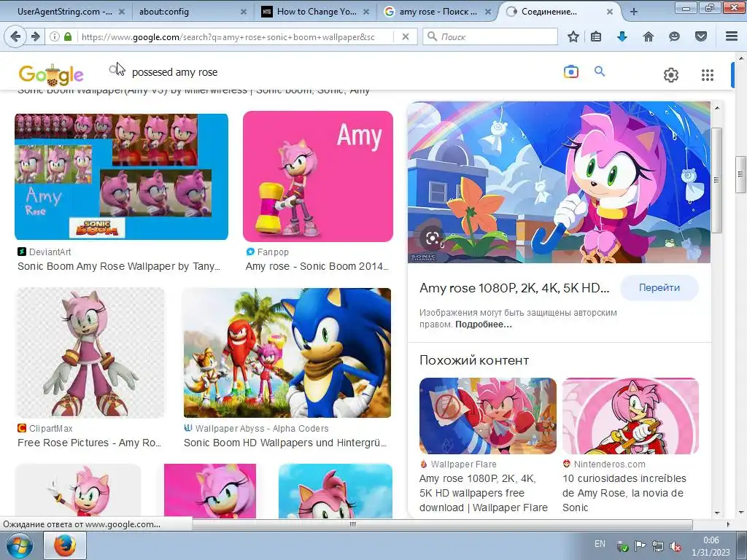Open a new tab with the plus button
The image size is (747, 560).
(634, 12)
